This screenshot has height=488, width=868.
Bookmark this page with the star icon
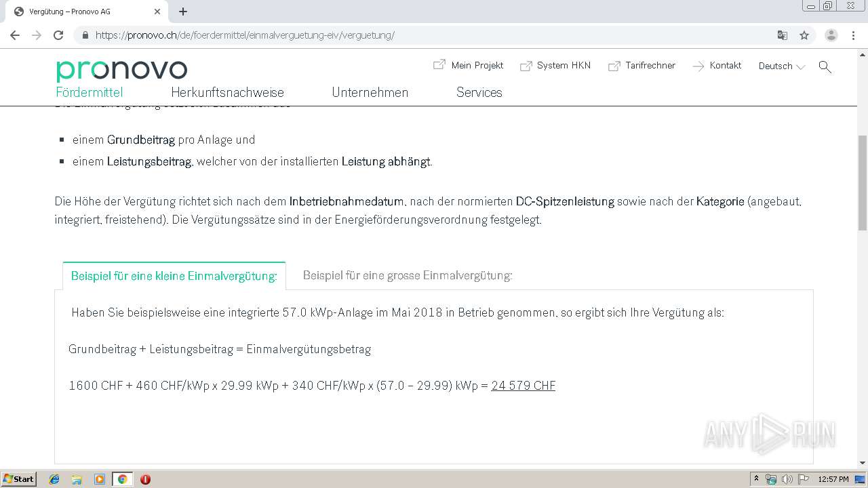pos(804,35)
